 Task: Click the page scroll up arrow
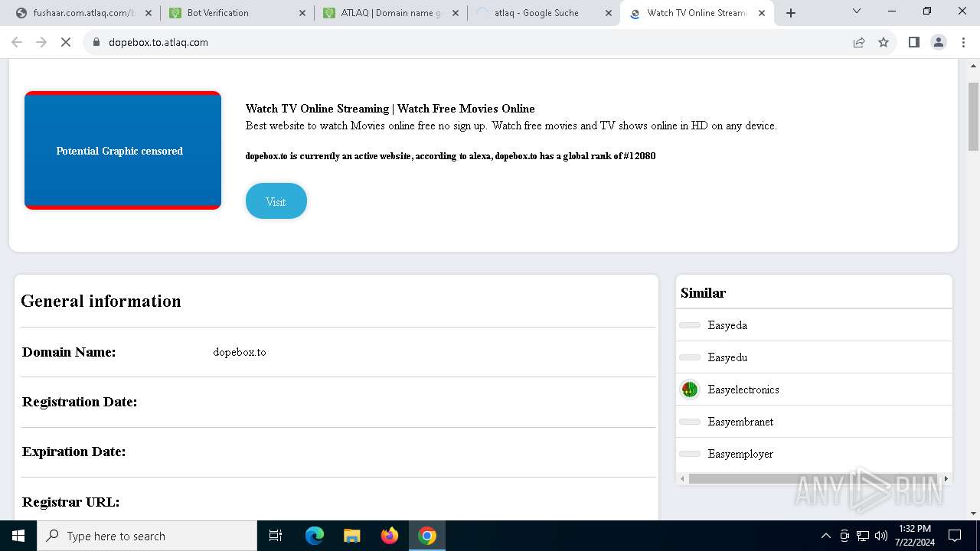click(x=974, y=65)
